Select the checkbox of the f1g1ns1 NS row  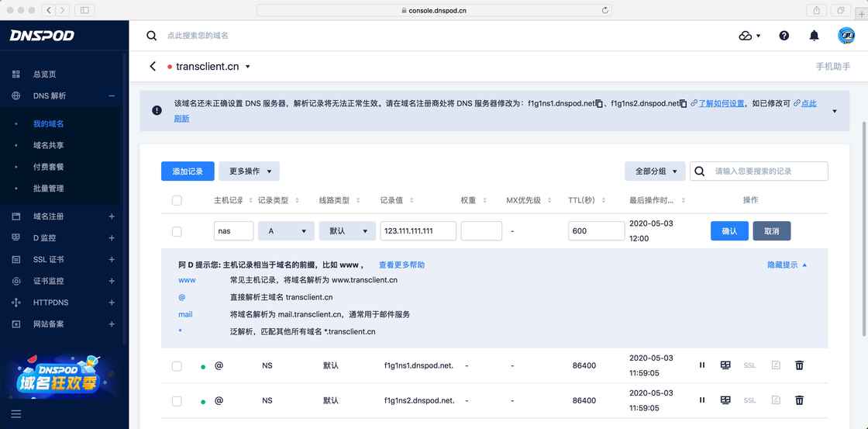point(177,365)
